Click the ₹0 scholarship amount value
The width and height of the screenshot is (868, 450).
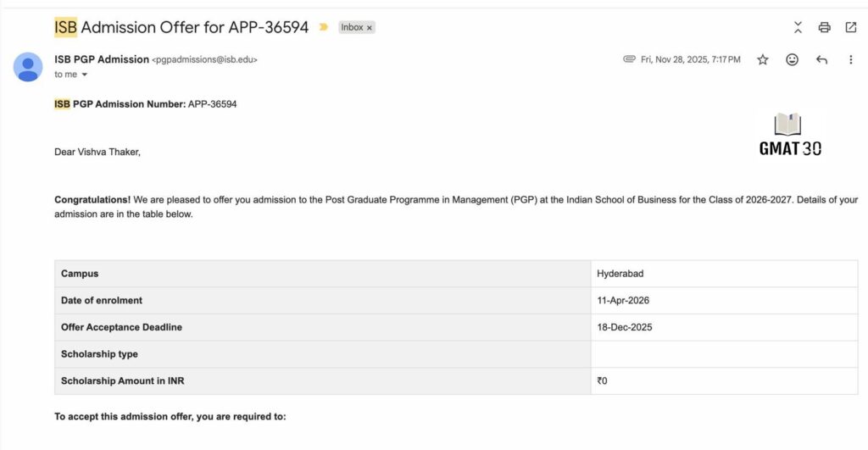602,381
